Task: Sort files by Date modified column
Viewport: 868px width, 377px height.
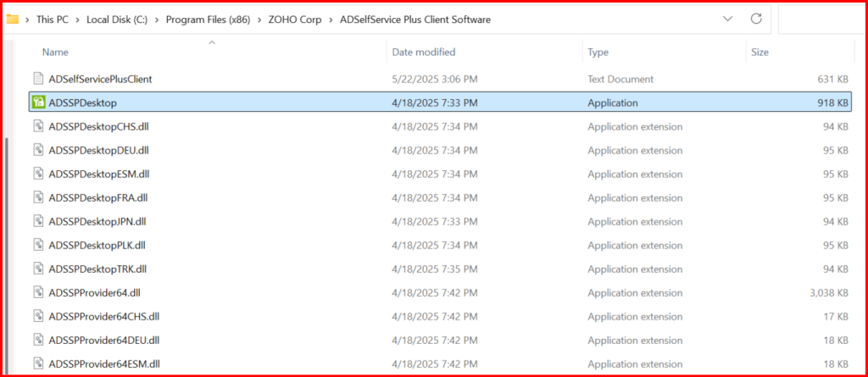Action: [x=424, y=53]
